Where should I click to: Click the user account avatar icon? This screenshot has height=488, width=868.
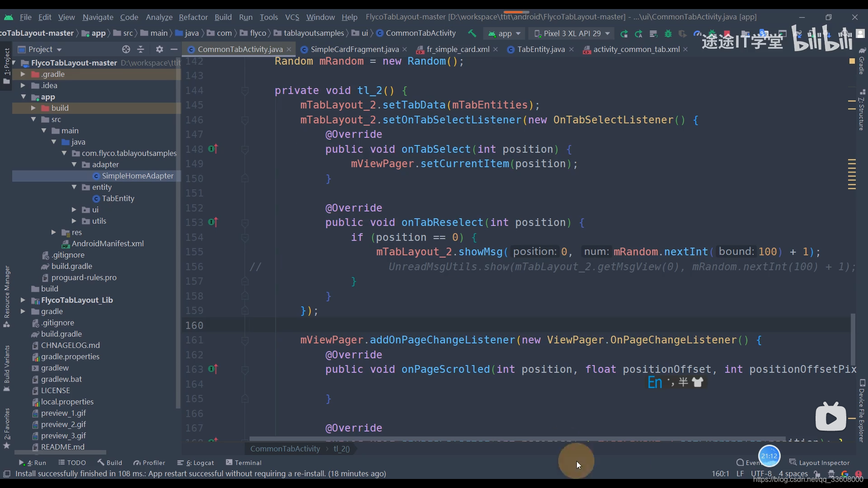860,33
